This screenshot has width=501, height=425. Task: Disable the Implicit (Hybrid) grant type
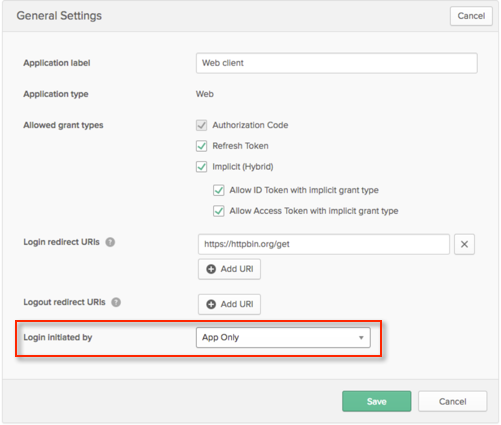(201, 167)
